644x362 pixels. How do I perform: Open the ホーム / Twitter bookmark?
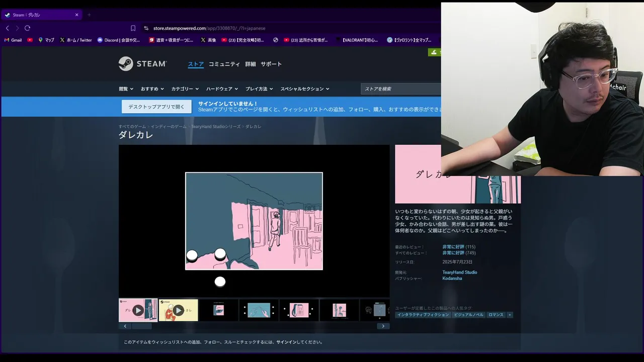point(76,40)
